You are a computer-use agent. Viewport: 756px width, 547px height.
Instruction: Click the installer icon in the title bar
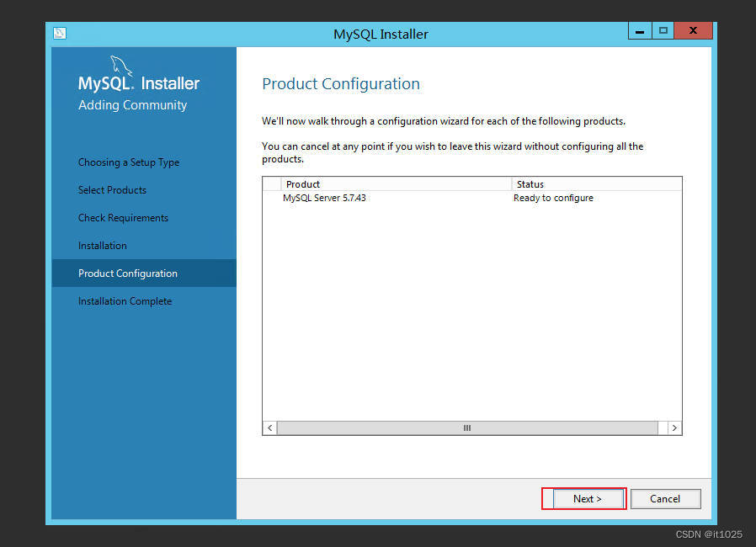(59, 32)
